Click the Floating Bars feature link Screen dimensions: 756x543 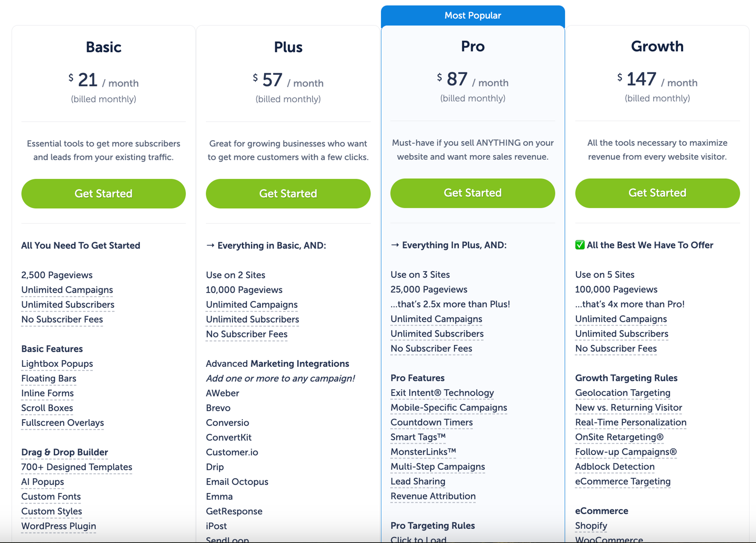coord(49,378)
